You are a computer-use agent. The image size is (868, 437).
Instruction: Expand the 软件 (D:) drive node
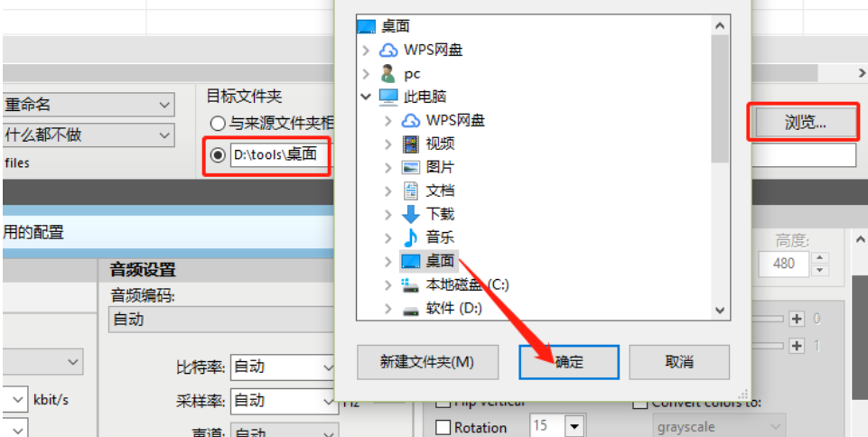pyautogui.click(x=388, y=309)
